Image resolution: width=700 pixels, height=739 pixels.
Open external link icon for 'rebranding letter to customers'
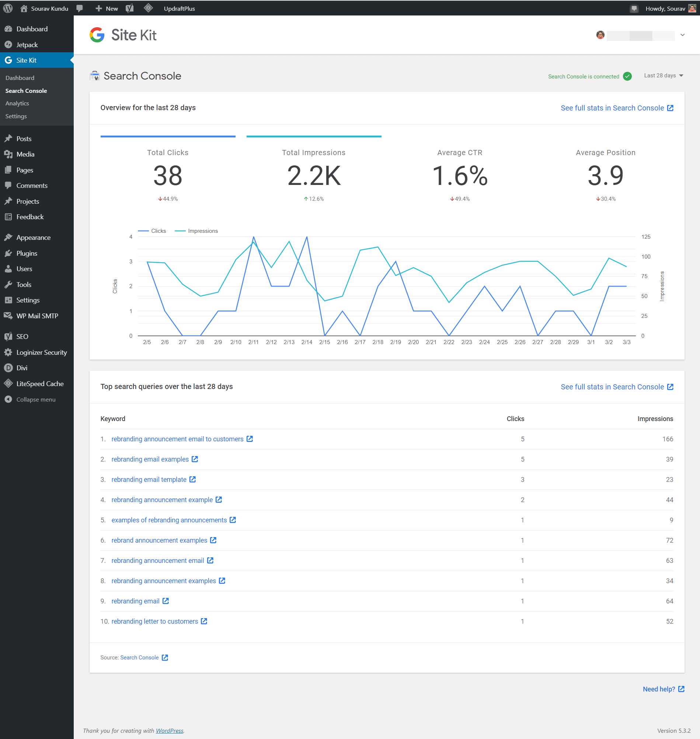(x=204, y=621)
